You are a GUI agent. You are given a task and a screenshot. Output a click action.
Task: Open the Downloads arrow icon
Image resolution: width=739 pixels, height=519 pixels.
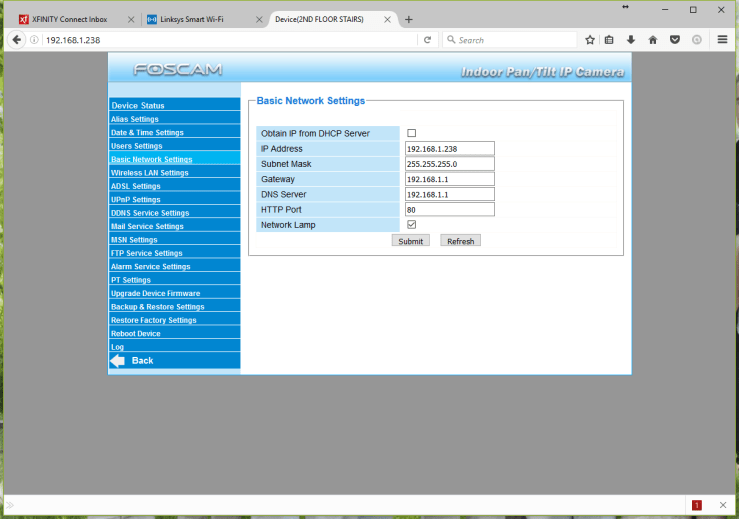point(631,40)
